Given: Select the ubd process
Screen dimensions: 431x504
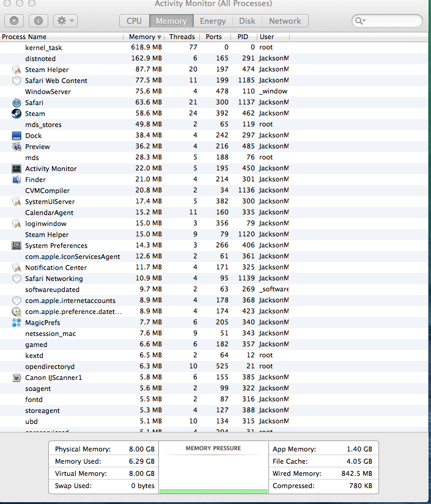Looking at the screenshot, I should click(x=215, y=422).
